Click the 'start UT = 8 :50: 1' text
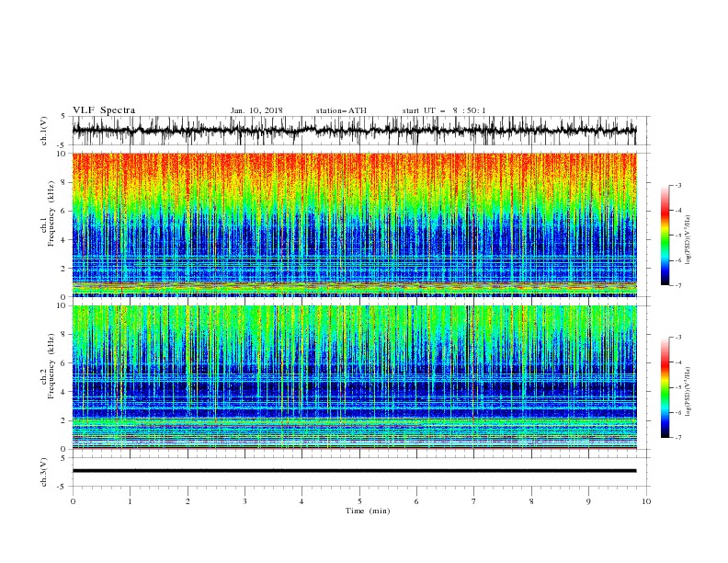Viewport: 728px width, 563px height. click(444, 110)
